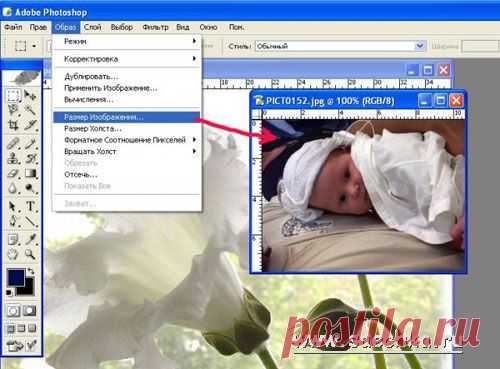Activate the PICT0152.jpg window title bar
Image resolution: width=500 pixels, height=369 pixels.
(333, 101)
